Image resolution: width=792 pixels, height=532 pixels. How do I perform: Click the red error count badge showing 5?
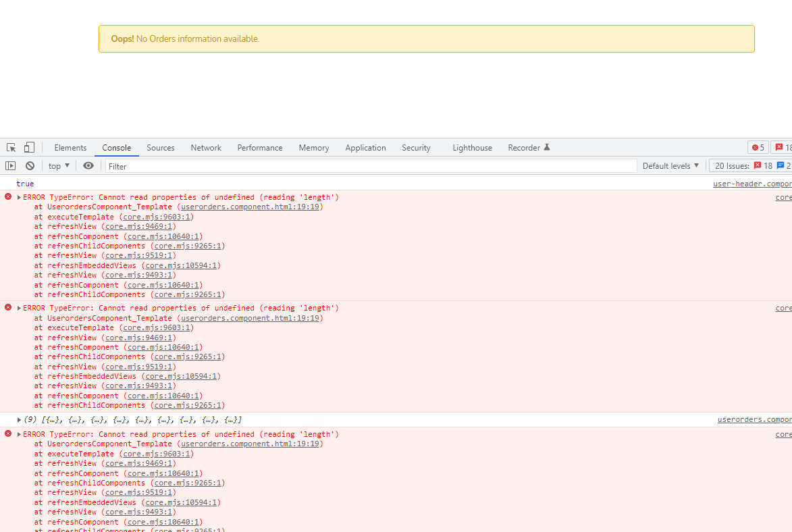(758, 148)
